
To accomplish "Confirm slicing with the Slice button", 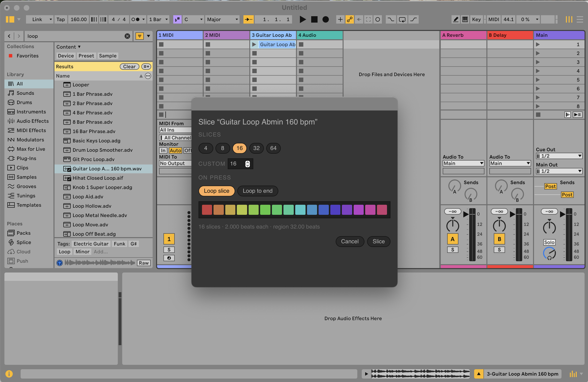I will (x=378, y=241).
